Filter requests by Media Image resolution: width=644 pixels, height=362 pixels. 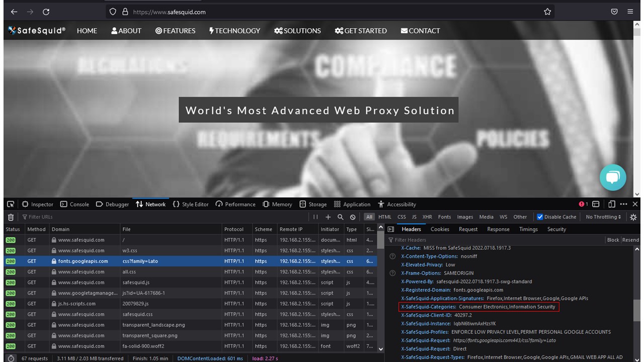pyautogui.click(x=487, y=217)
